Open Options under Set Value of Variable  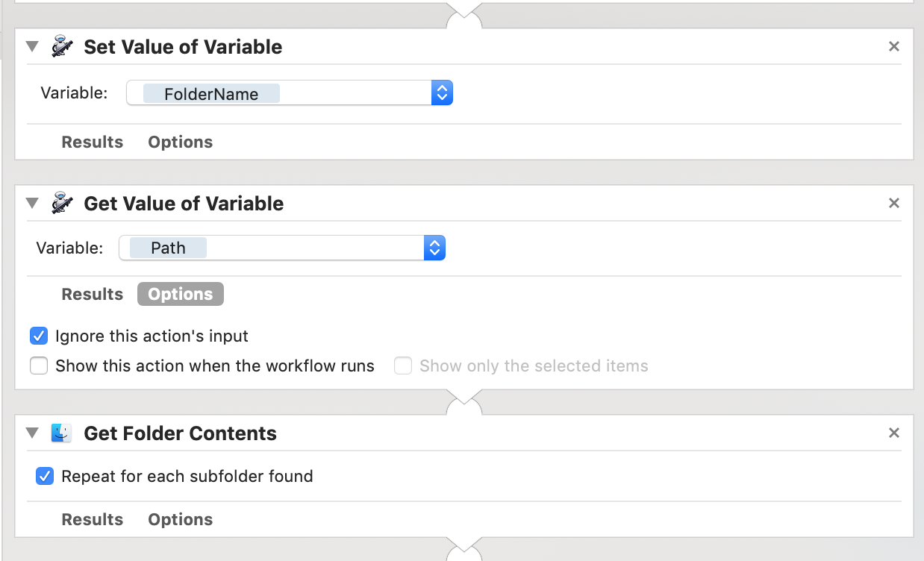(x=180, y=142)
